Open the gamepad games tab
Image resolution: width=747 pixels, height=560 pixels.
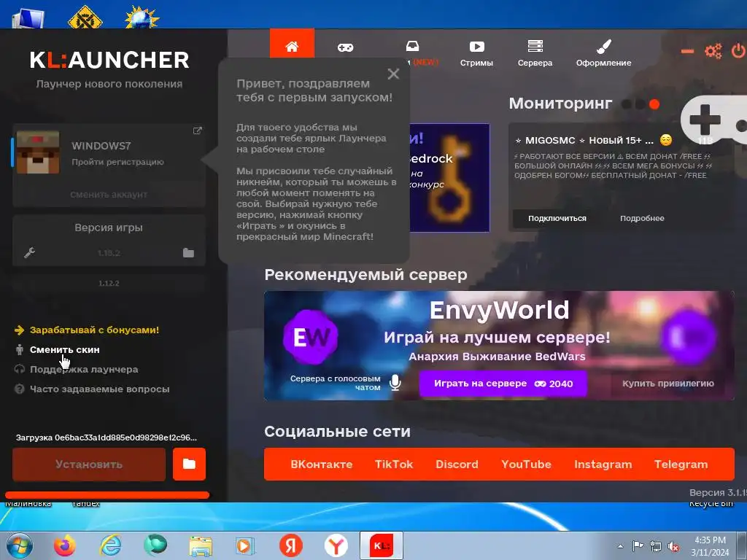coord(345,47)
